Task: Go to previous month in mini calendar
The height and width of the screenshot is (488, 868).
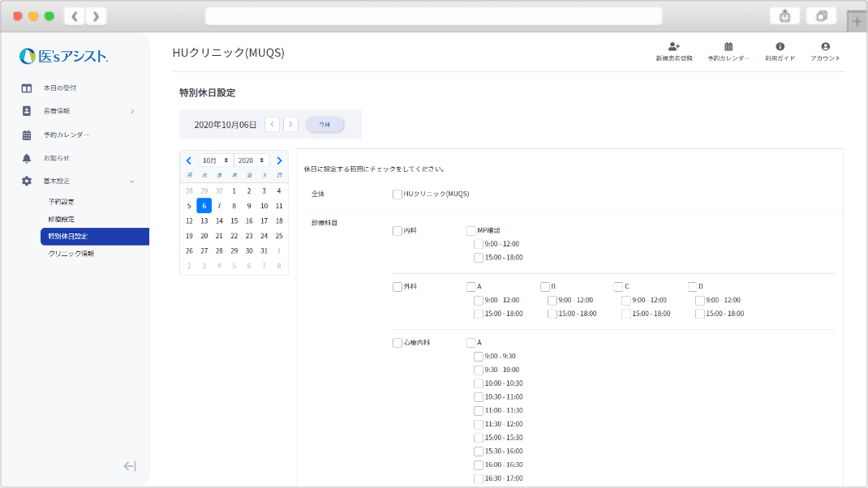Action: [x=189, y=161]
